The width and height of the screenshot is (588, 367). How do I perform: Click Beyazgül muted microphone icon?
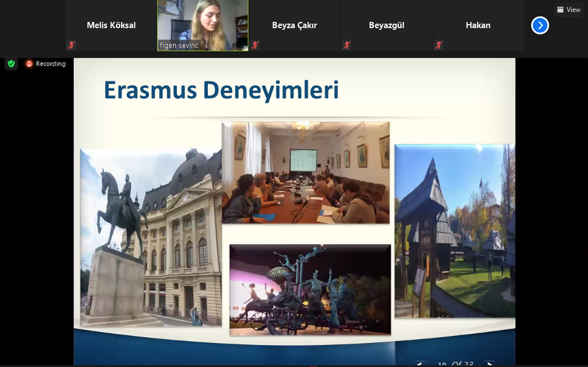[346, 45]
